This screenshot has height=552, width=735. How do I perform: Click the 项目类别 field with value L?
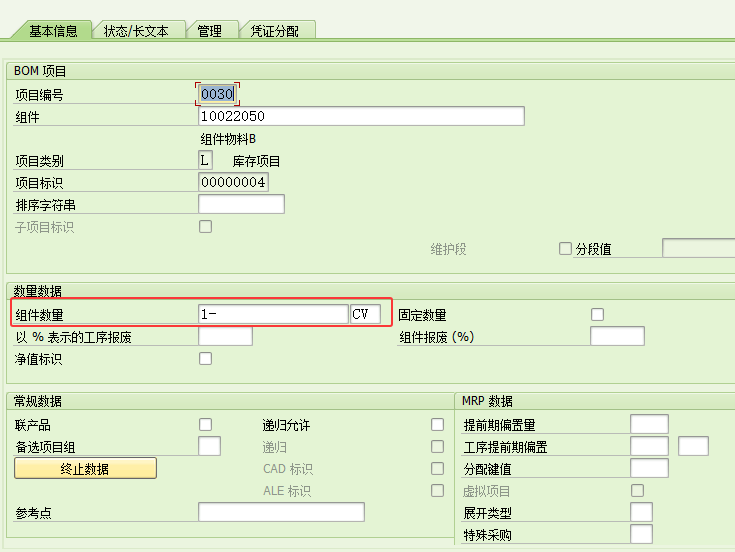click(x=205, y=160)
